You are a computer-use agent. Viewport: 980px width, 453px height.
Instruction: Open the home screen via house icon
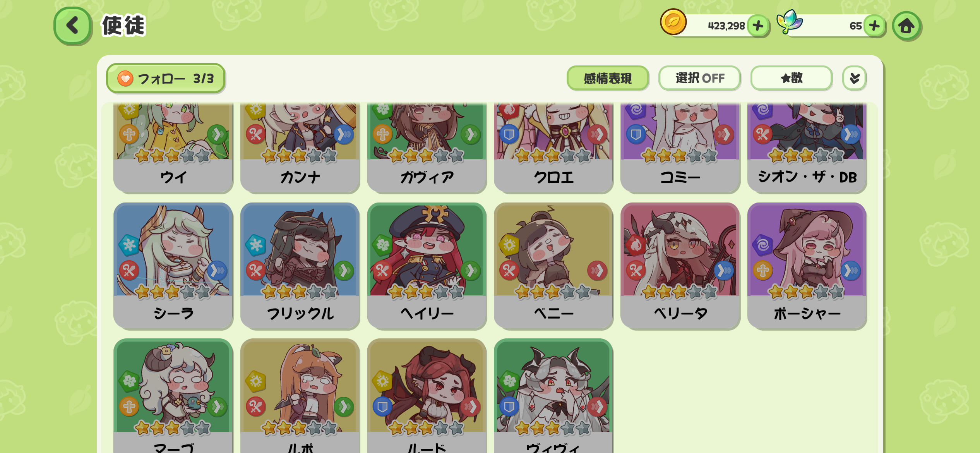click(906, 26)
